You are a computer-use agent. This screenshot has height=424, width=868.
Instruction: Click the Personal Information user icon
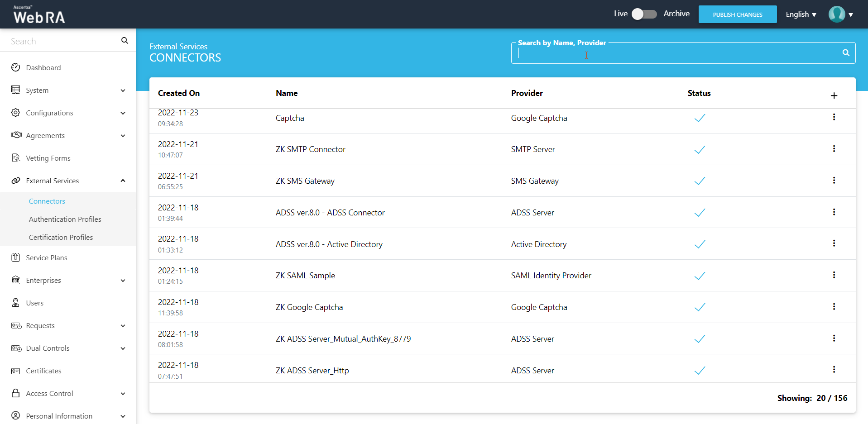[16, 415]
